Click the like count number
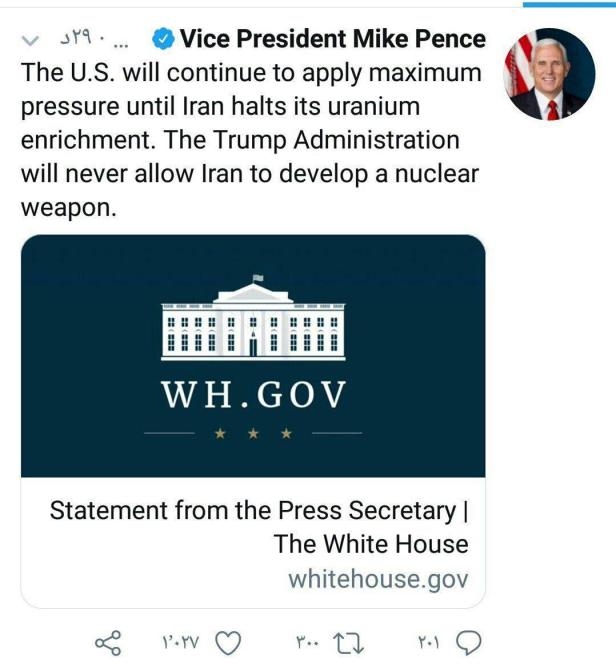Screen dimensions: 616x667 pyautogui.click(x=182, y=641)
